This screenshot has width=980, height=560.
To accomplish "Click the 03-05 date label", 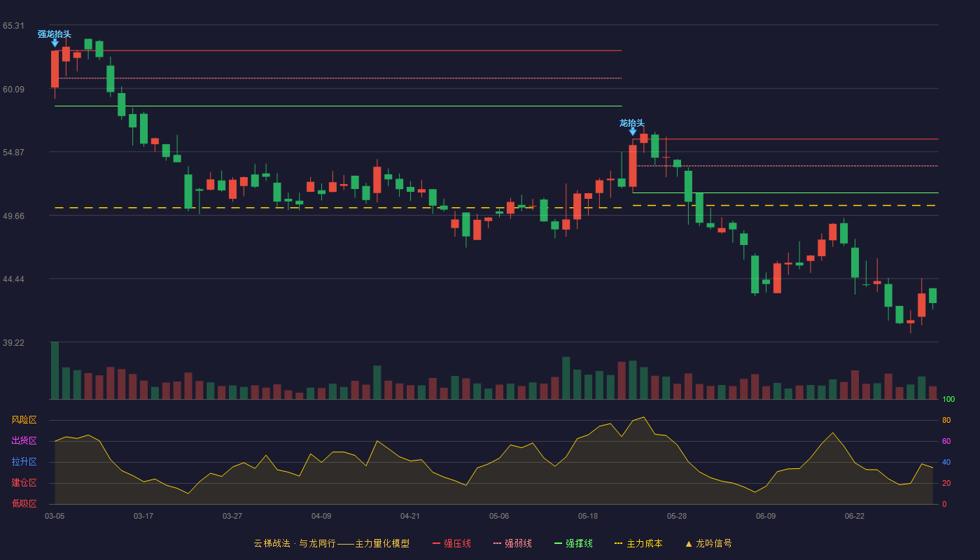I will pyautogui.click(x=55, y=516).
